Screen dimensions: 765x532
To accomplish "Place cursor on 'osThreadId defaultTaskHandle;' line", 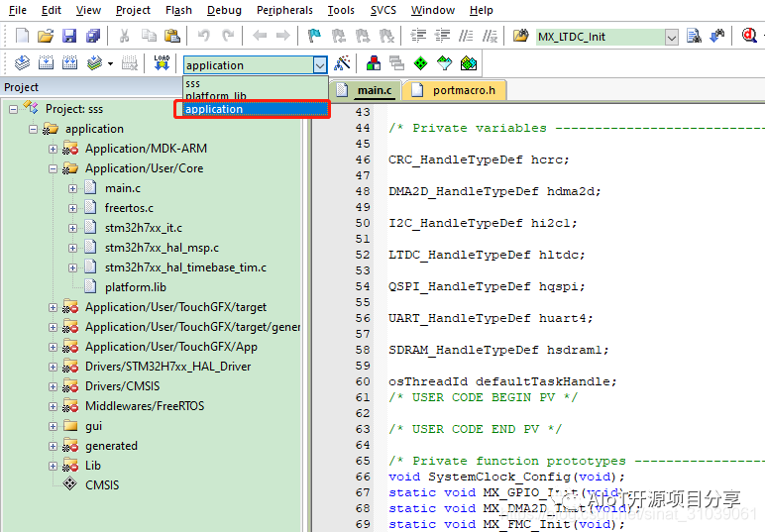I will 502,381.
